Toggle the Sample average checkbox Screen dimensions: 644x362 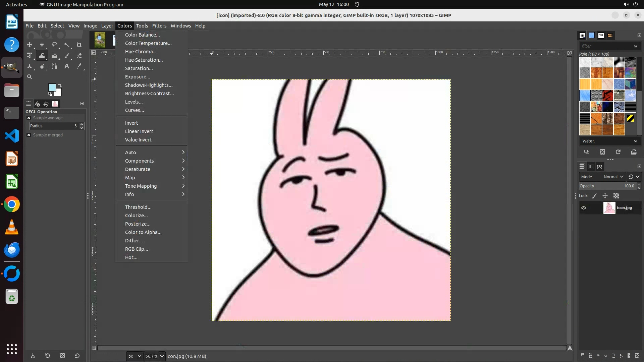coord(29,118)
